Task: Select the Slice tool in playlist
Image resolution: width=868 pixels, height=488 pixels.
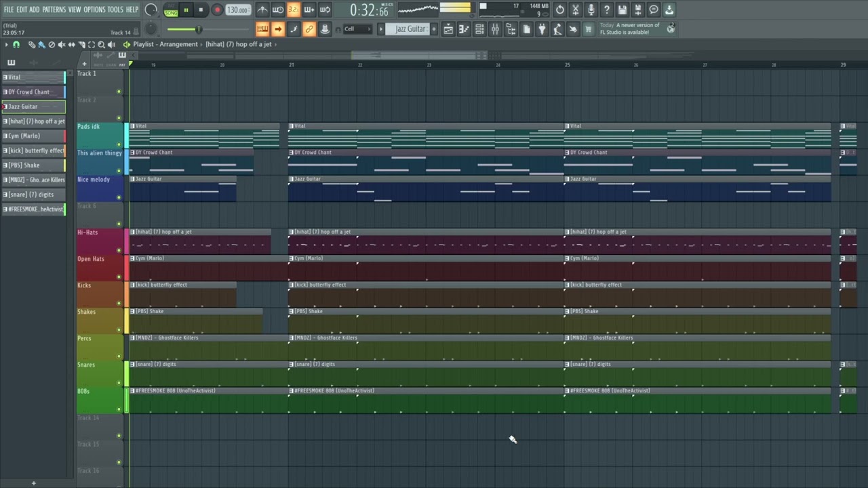Action: [x=81, y=44]
